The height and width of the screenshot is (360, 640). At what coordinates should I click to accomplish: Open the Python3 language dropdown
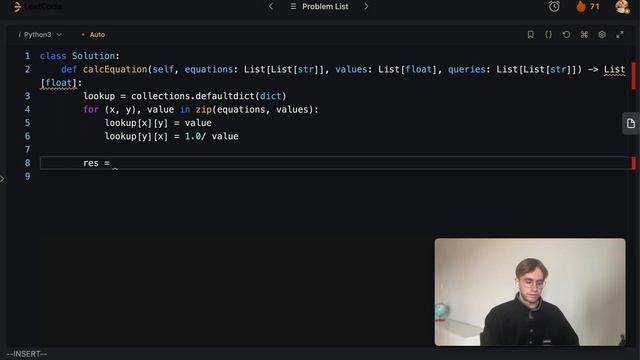(40, 35)
